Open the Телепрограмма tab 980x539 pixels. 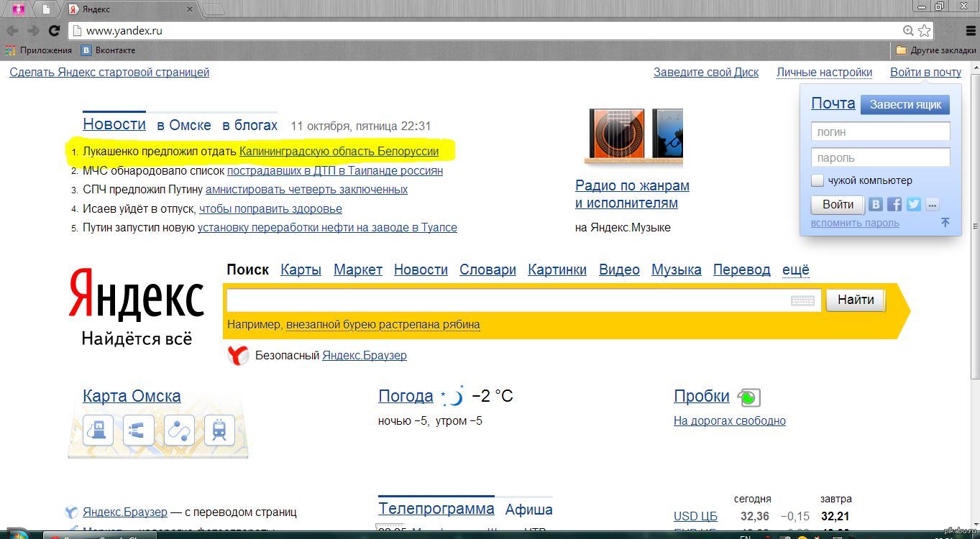click(436, 509)
